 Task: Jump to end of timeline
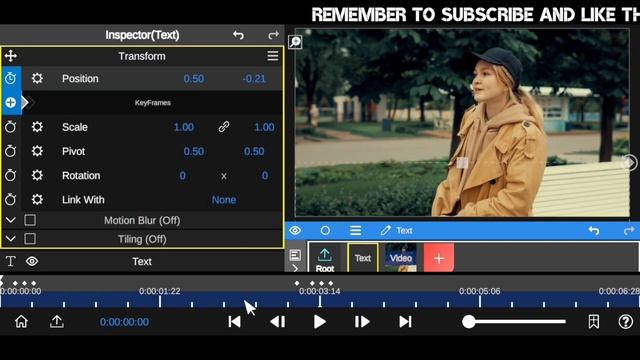(x=405, y=322)
